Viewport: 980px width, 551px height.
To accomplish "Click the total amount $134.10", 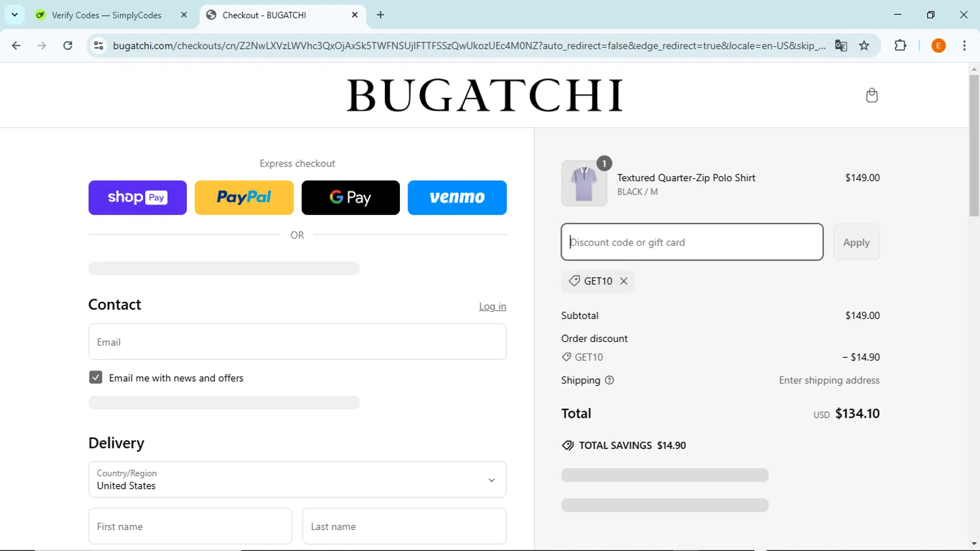I will 857,414.
